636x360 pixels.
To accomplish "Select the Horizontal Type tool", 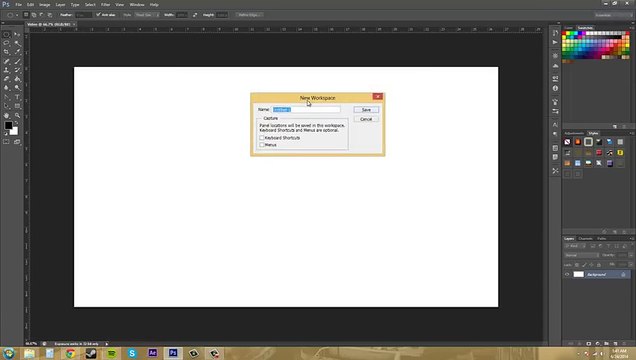I will 17,97.
